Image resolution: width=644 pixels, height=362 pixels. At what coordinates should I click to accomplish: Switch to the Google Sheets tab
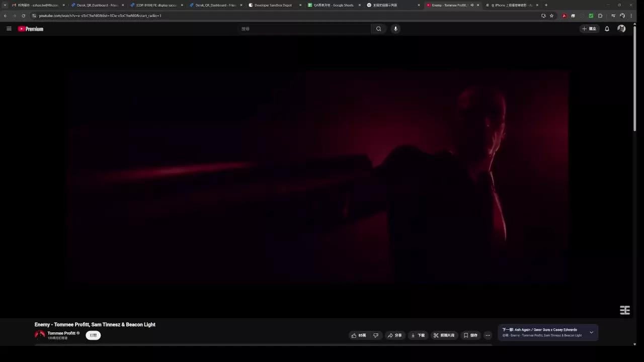coord(334,5)
